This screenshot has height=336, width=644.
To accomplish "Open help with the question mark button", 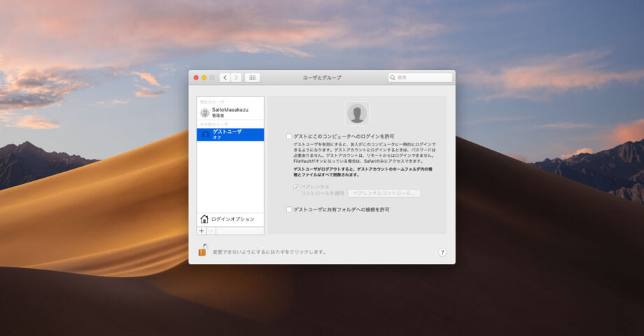I will pyautogui.click(x=442, y=253).
